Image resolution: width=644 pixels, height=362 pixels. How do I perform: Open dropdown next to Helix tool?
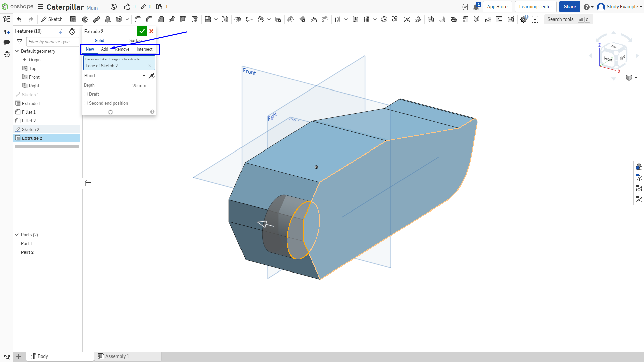(x=375, y=19)
